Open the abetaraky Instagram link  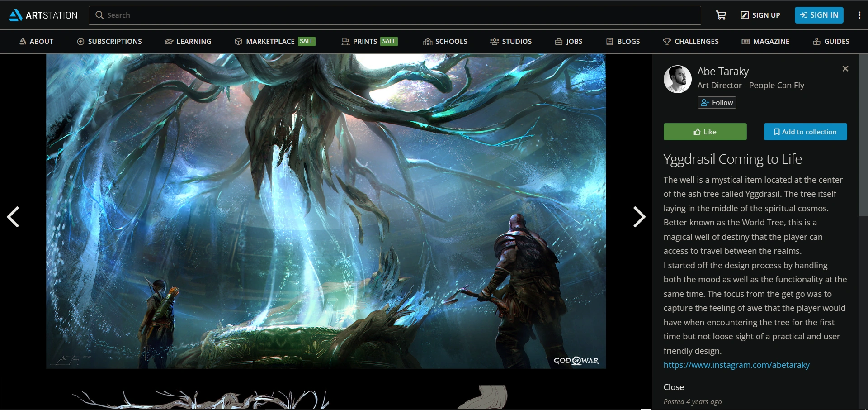point(736,365)
